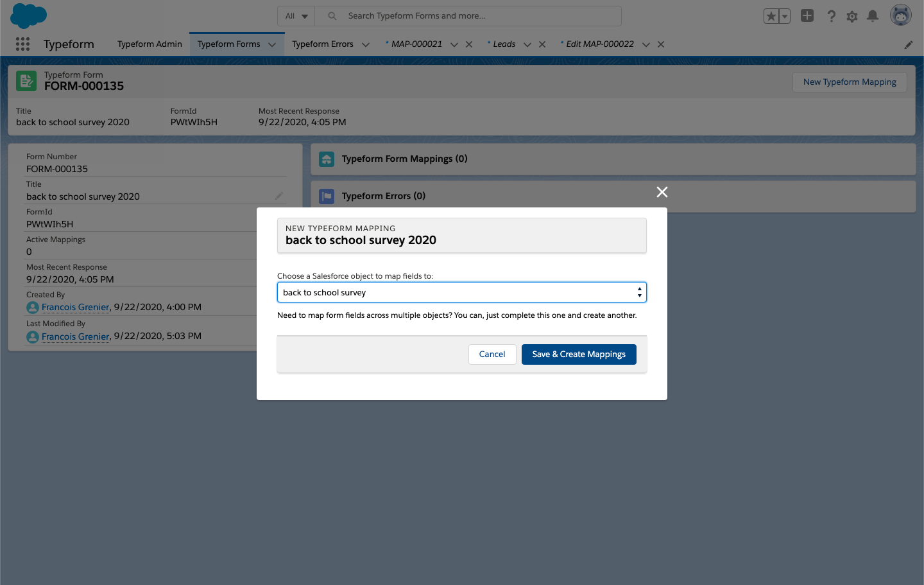This screenshot has width=924, height=585.
Task: Expand the Edit MAP-000022 tab chevron
Action: click(x=646, y=44)
